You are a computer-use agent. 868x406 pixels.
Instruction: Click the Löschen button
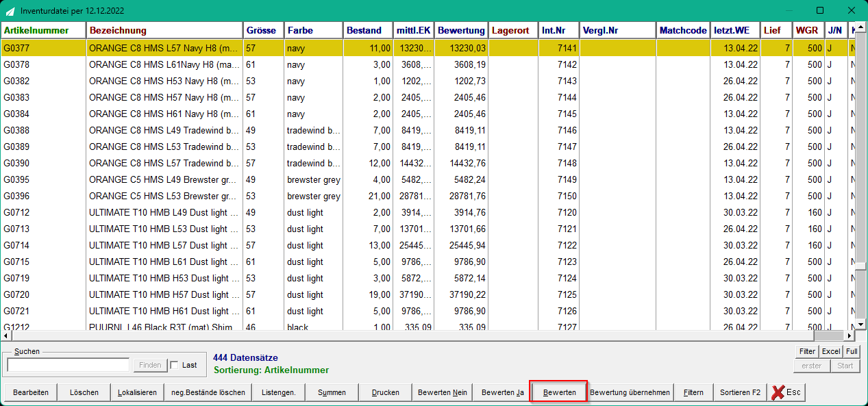tap(84, 392)
